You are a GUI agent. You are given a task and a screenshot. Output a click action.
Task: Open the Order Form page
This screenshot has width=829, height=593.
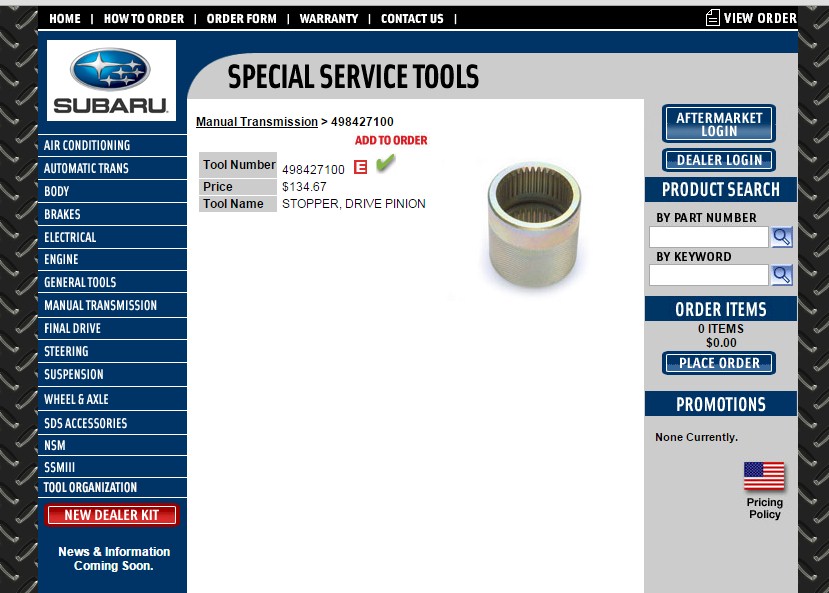click(242, 18)
